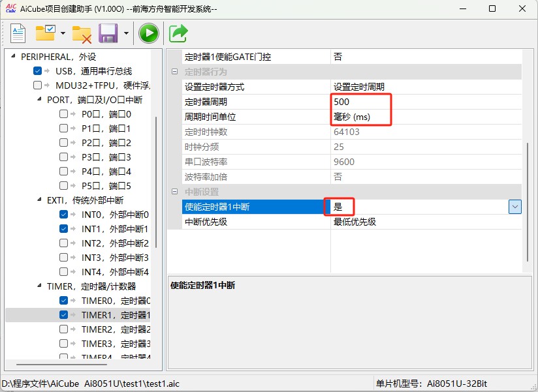Check the P5口 端口5 checkbox

point(63,185)
